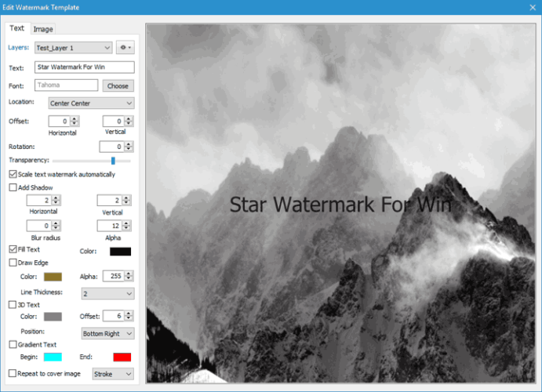
Task: Switch to the Image tab
Action: coord(43,29)
